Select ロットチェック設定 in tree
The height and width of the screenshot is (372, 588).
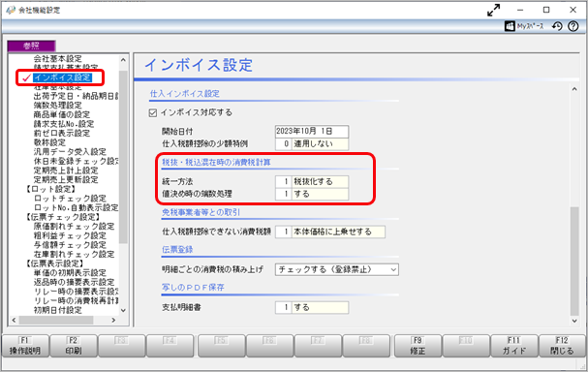70,199
